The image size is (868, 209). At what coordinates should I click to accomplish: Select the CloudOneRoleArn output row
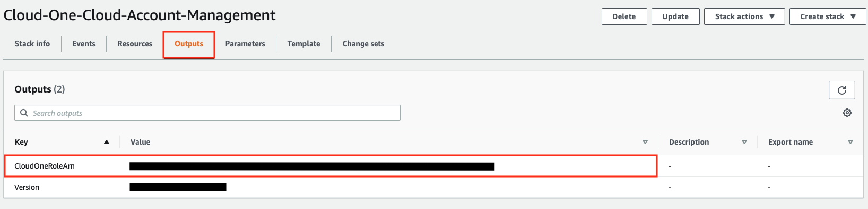tap(331, 166)
